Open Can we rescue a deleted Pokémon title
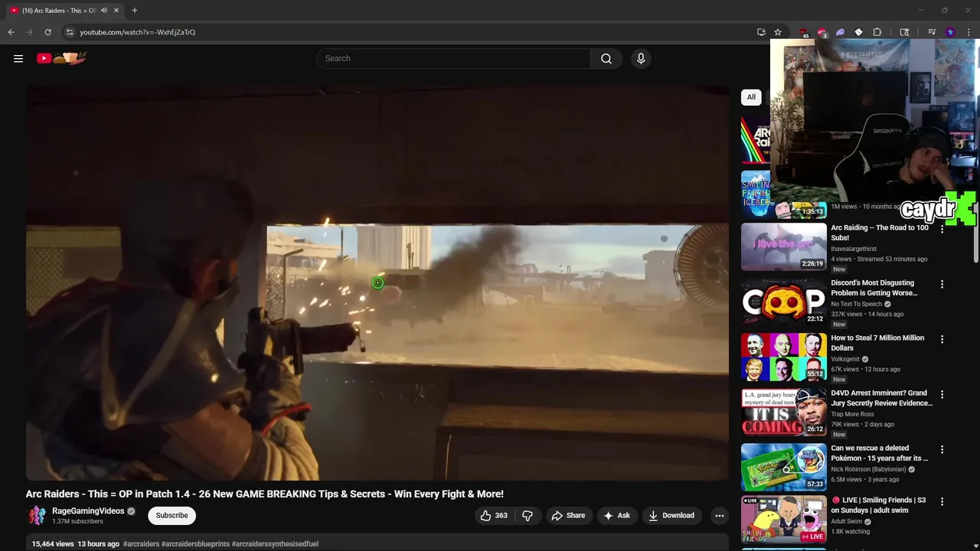 [880, 453]
